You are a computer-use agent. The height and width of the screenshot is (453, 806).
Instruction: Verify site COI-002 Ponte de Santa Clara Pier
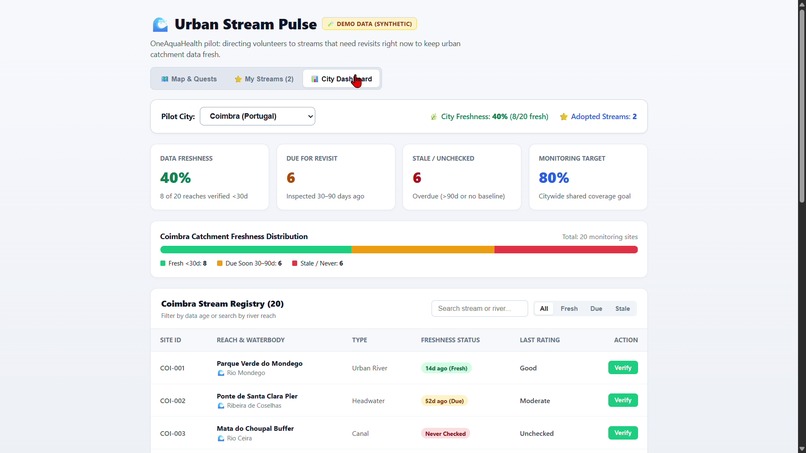(x=623, y=400)
